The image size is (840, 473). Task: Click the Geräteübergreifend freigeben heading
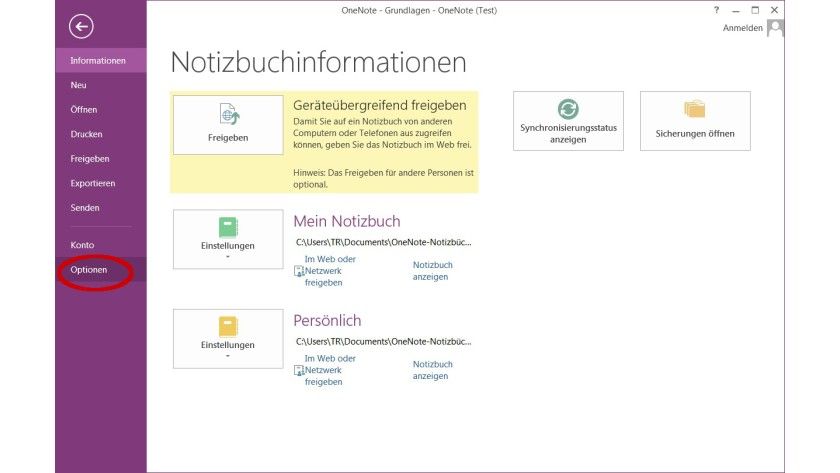coord(380,105)
